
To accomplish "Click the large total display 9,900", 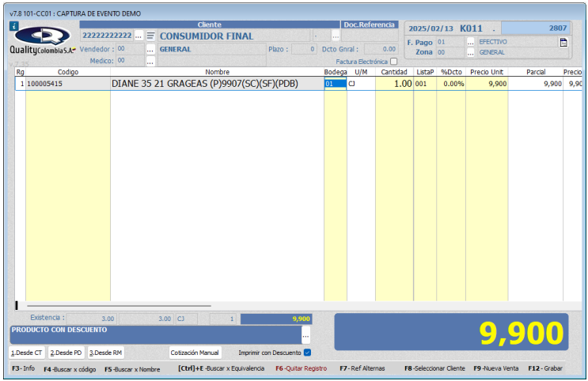I will [451, 332].
